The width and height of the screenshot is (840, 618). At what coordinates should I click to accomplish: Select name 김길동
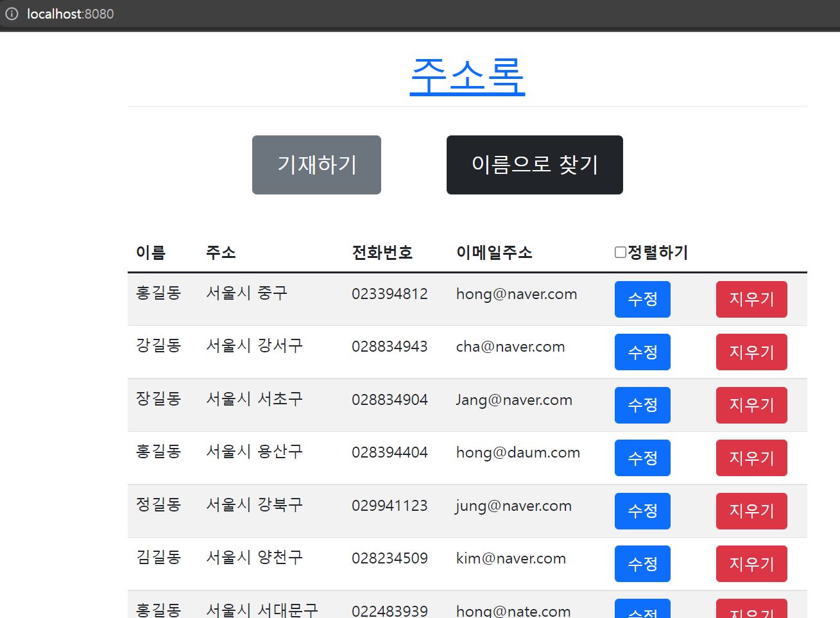click(x=159, y=558)
